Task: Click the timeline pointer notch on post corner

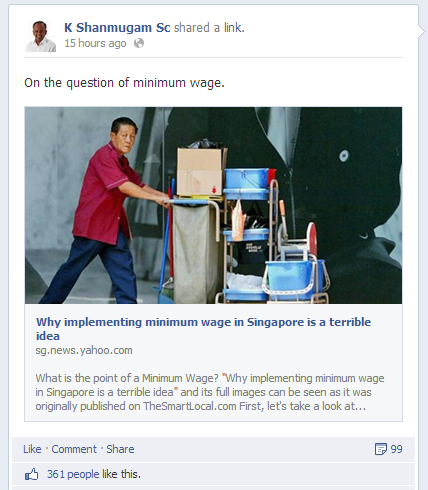Action: click(x=421, y=31)
